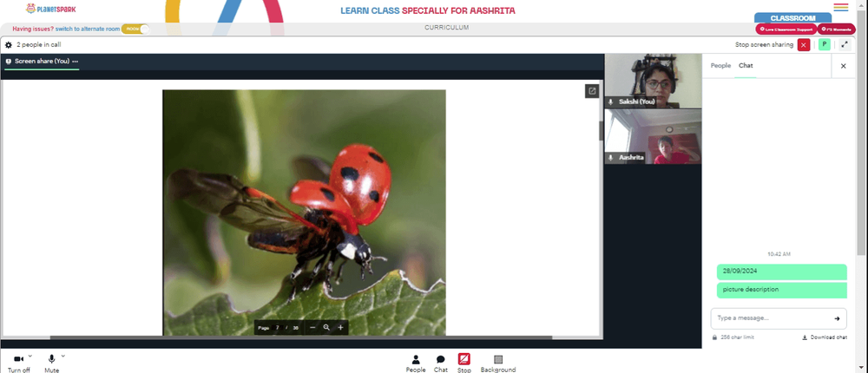The image size is (868, 373).
Task: Open the CLASSROOM tab
Action: click(792, 17)
